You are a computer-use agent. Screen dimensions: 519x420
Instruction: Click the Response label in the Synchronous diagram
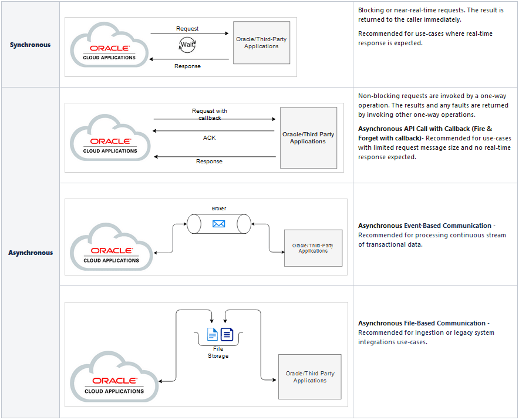(187, 66)
